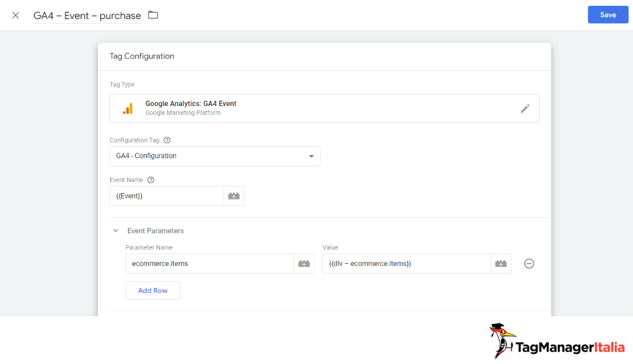Select the Google Analytics: GA4 Event tag type
The image size is (633, 364).
(x=324, y=109)
